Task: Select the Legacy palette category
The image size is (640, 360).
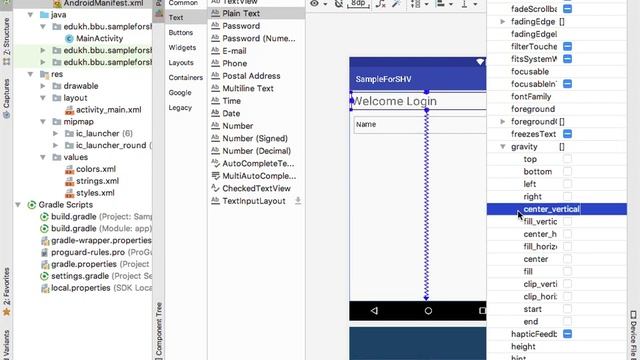Action: click(180, 108)
